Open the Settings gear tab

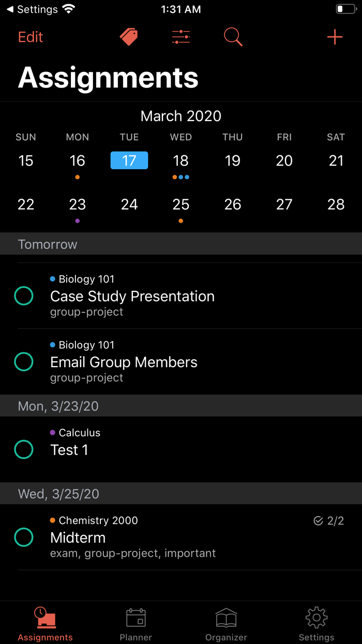316,623
